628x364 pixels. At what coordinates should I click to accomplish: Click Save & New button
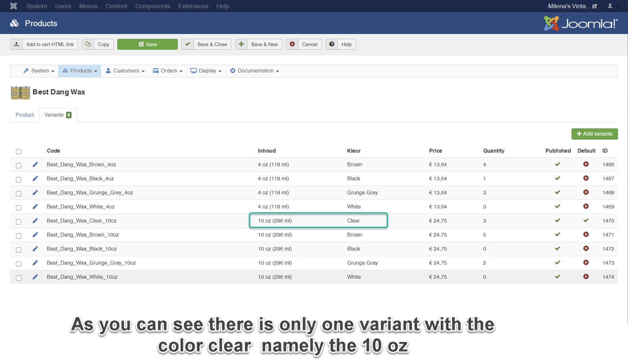[x=259, y=44]
